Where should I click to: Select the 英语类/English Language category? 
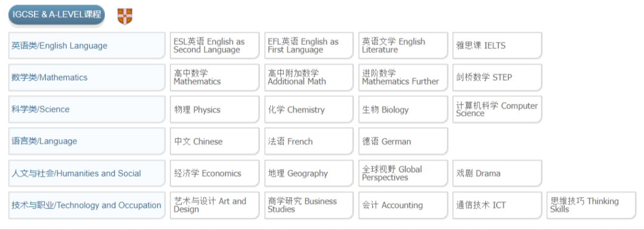(x=86, y=45)
